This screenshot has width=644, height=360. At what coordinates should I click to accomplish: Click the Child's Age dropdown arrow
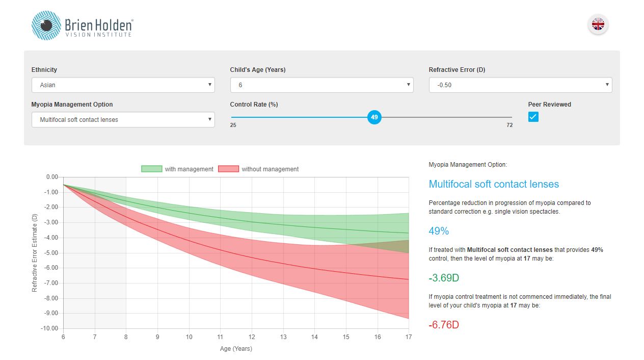[x=408, y=85]
